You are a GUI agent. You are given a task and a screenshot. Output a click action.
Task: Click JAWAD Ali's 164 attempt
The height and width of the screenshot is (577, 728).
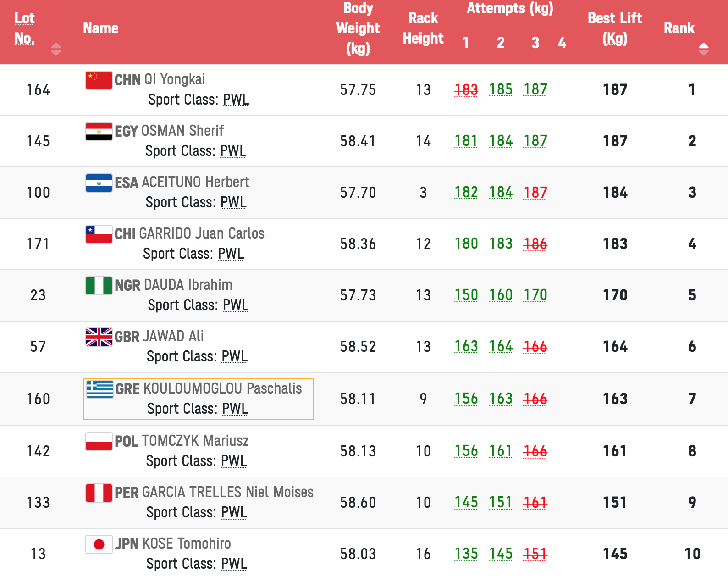501,346
